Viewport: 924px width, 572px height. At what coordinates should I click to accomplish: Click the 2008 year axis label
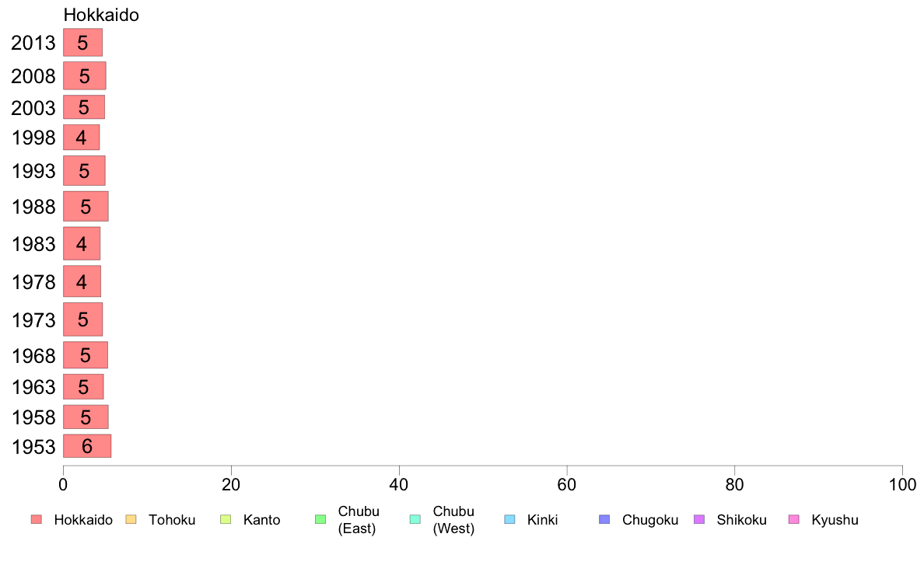click(33, 76)
